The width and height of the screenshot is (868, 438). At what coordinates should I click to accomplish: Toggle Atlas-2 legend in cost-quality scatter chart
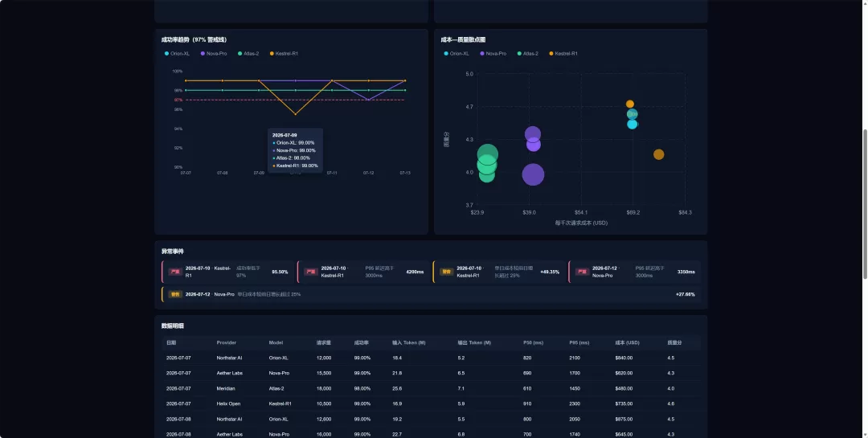[x=527, y=54]
